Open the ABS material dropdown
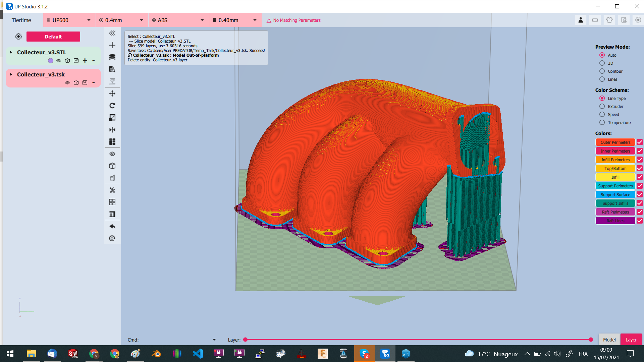The width and height of the screenshot is (644, 362). pyautogui.click(x=178, y=20)
